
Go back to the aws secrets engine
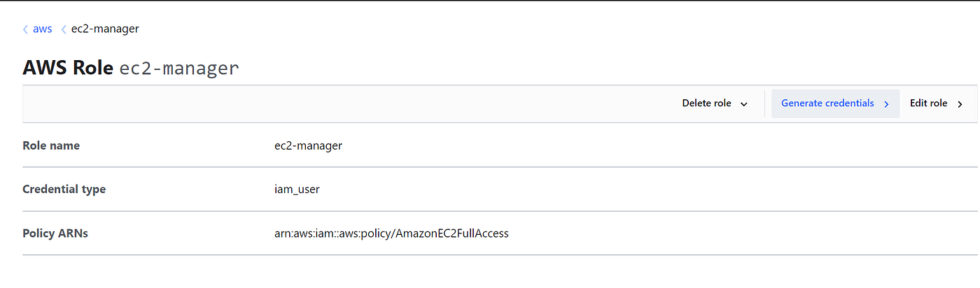42,29
